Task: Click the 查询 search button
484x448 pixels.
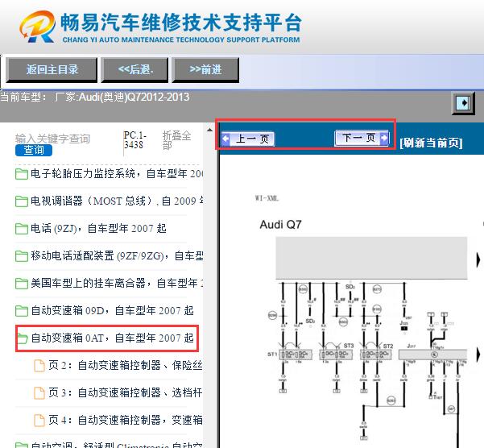Action: pyautogui.click(x=34, y=151)
